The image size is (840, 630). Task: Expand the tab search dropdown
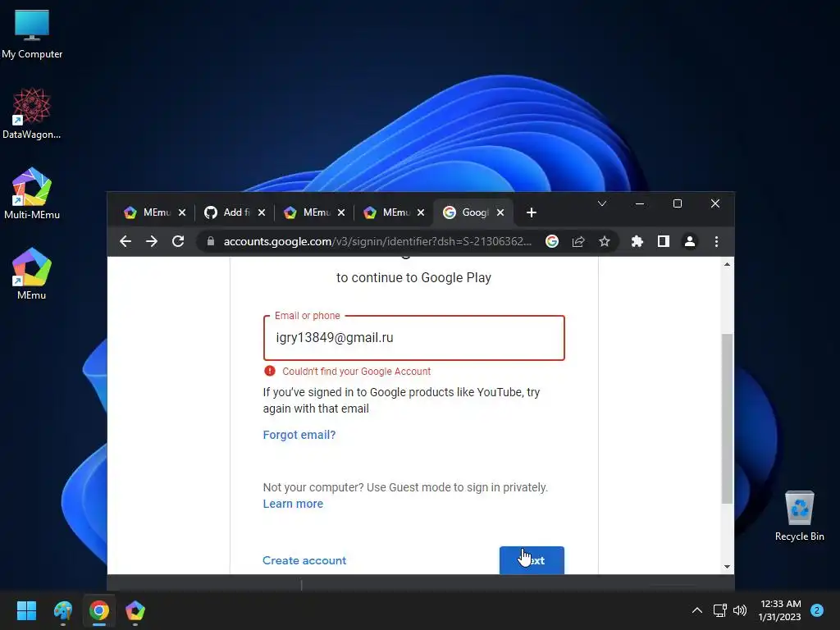[601, 203]
